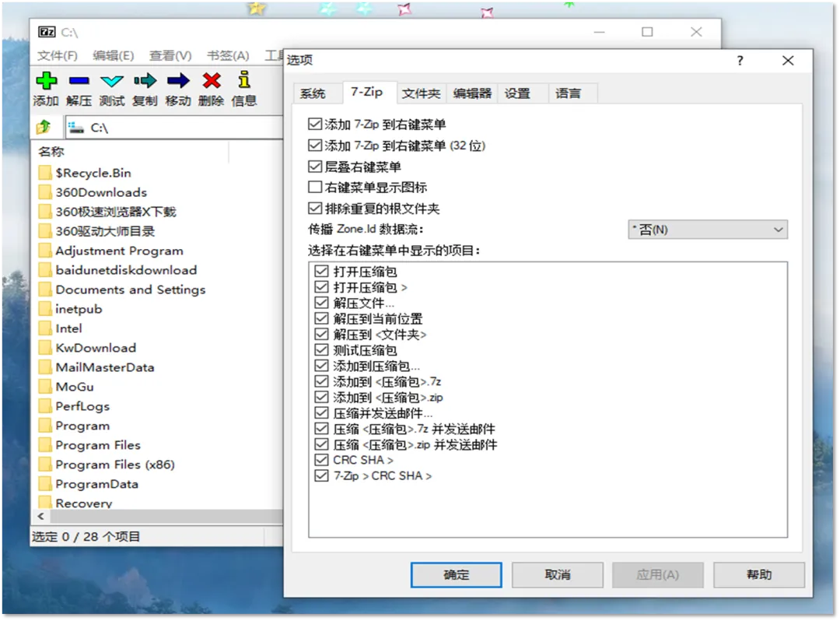Viewport: 840px width, 621px height.
Task: Click the $Recycle.Bin folder icon
Action: [46, 173]
